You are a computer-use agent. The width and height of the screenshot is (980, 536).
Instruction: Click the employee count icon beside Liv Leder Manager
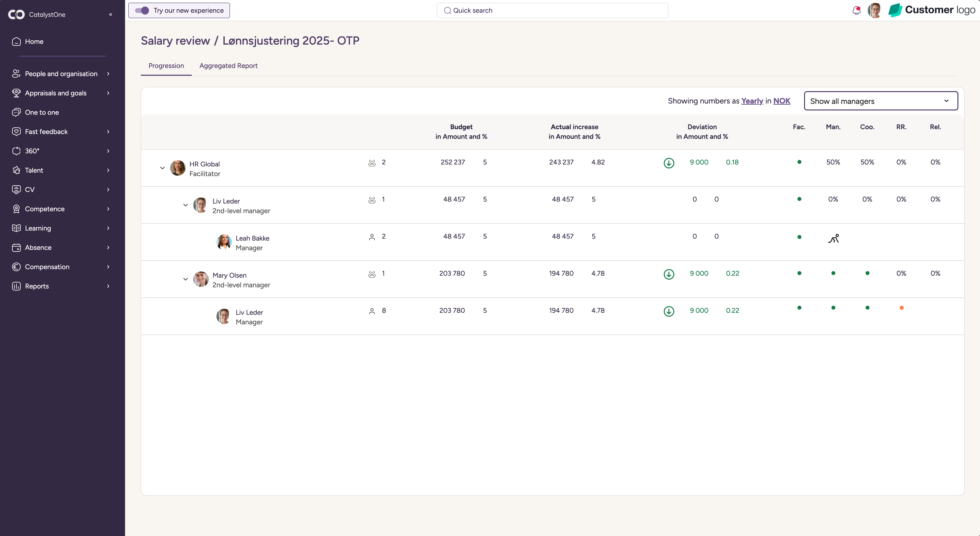pos(372,311)
